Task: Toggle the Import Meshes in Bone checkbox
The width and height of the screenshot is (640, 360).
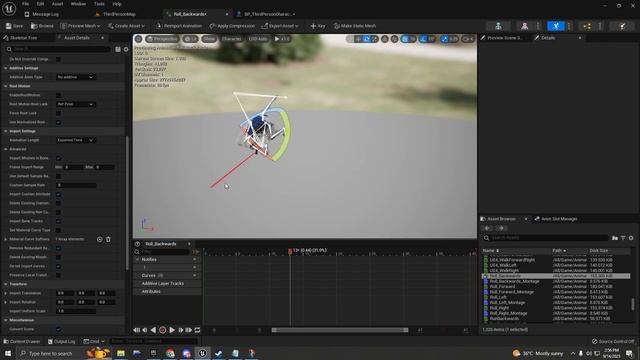Action: coord(58,158)
